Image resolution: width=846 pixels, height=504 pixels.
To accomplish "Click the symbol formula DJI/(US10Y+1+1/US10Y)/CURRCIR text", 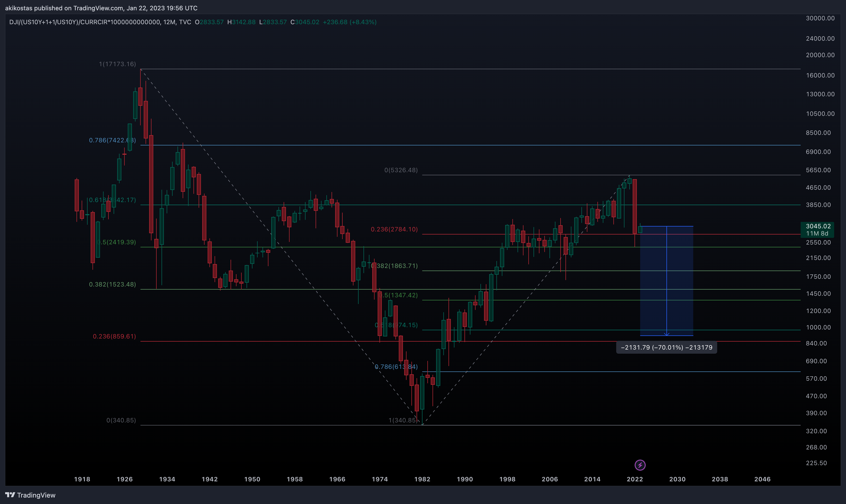I will (84, 22).
